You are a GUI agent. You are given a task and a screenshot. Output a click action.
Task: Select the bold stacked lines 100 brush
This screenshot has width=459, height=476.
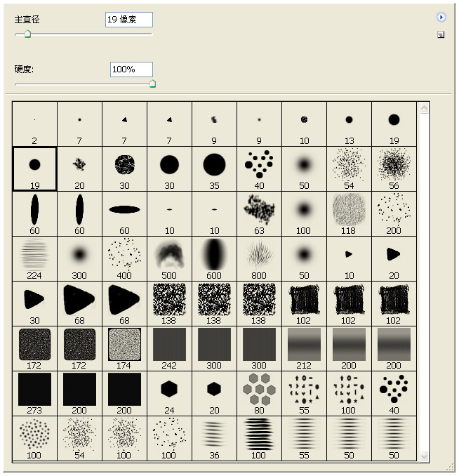click(x=259, y=438)
